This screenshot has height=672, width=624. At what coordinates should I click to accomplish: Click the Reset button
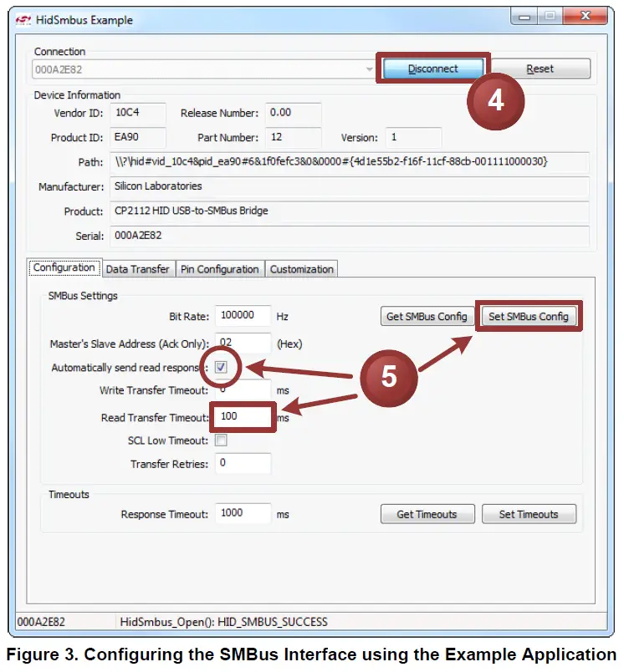pos(540,69)
